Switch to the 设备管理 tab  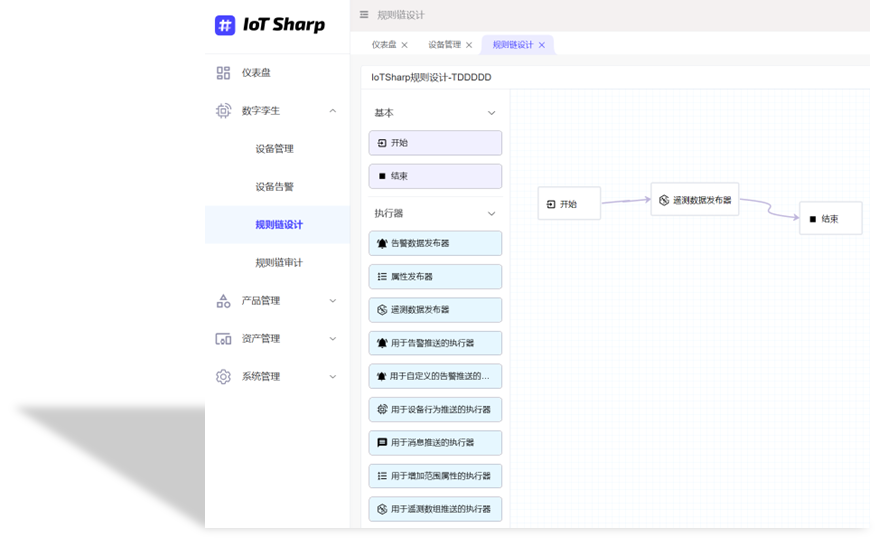click(444, 44)
